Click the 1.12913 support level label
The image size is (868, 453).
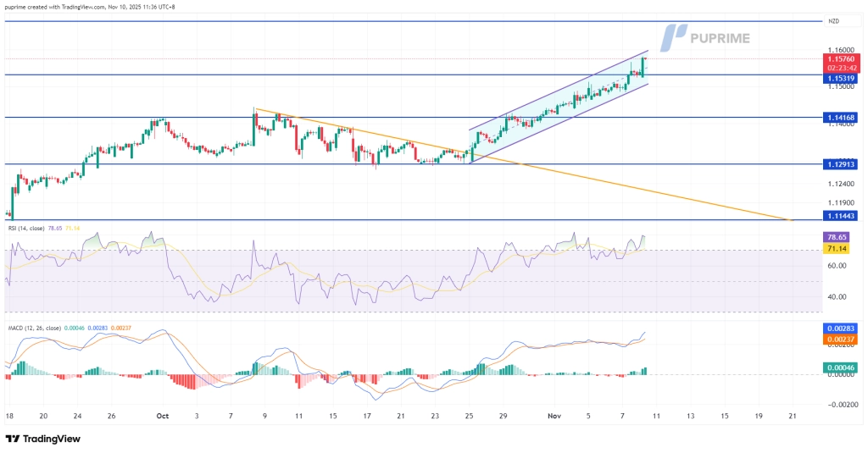(x=840, y=164)
